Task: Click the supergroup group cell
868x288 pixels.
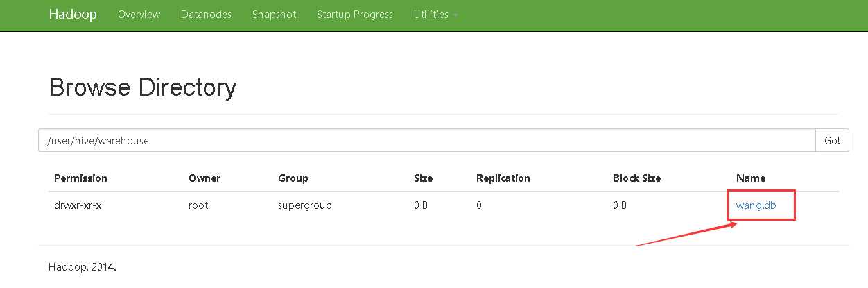Action: (x=304, y=205)
